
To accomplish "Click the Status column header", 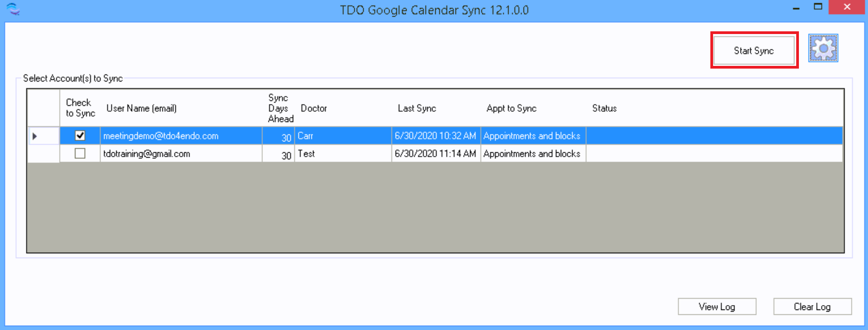I will point(604,109).
